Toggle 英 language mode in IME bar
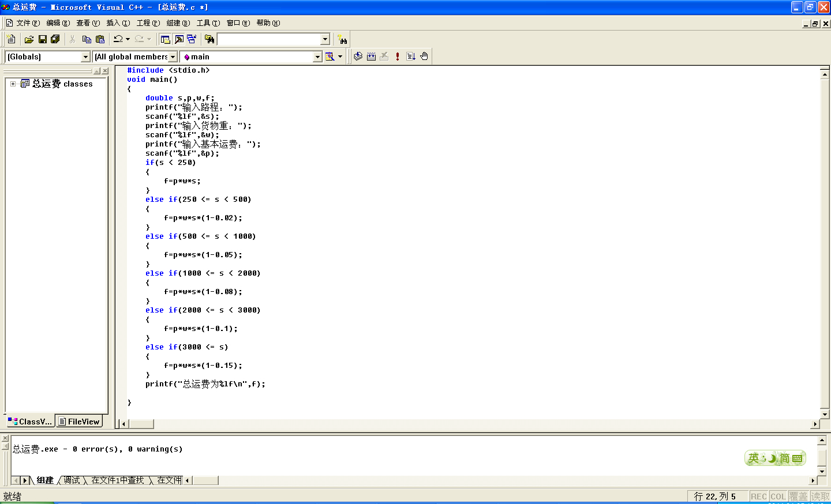 (x=754, y=458)
